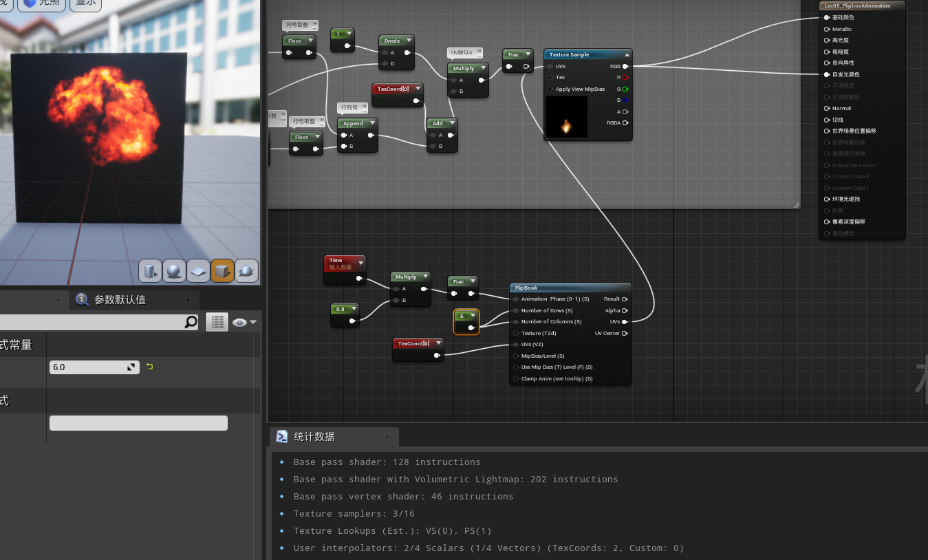
Task: Select the teapot custom mesh preview icon
Action: click(246, 271)
